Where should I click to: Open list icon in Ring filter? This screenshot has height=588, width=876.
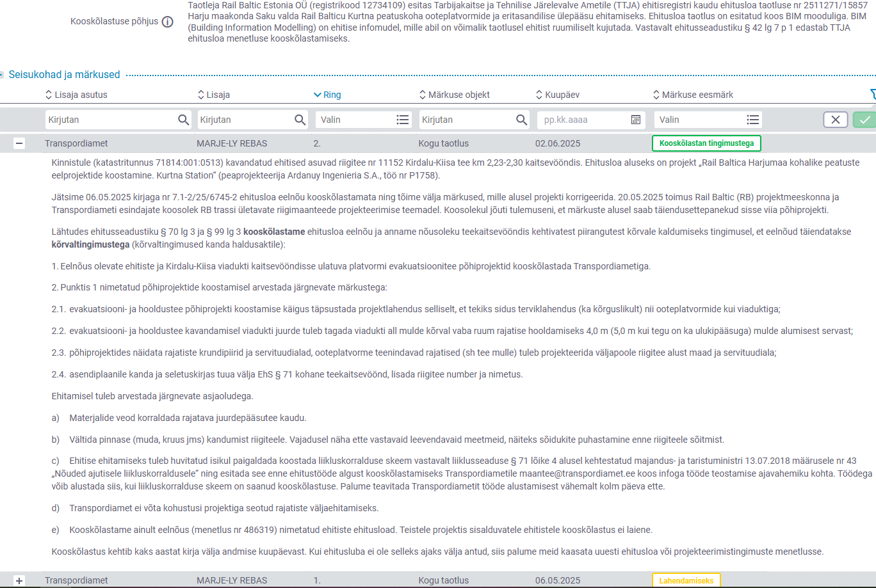click(402, 120)
